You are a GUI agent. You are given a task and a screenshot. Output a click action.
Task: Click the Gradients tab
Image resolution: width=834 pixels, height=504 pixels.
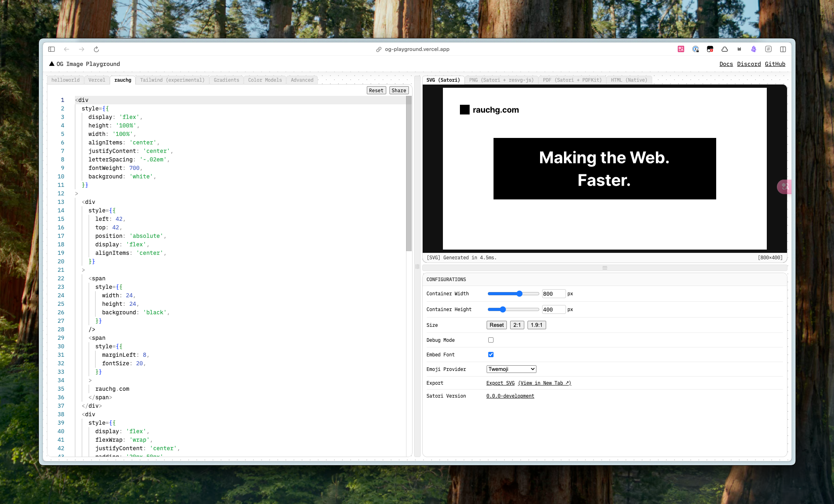click(x=226, y=79)
